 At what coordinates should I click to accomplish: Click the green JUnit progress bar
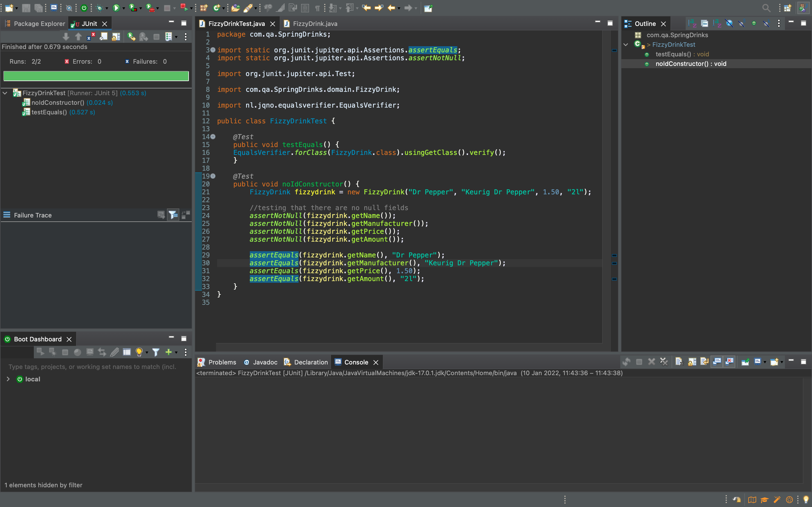[96, 76]
